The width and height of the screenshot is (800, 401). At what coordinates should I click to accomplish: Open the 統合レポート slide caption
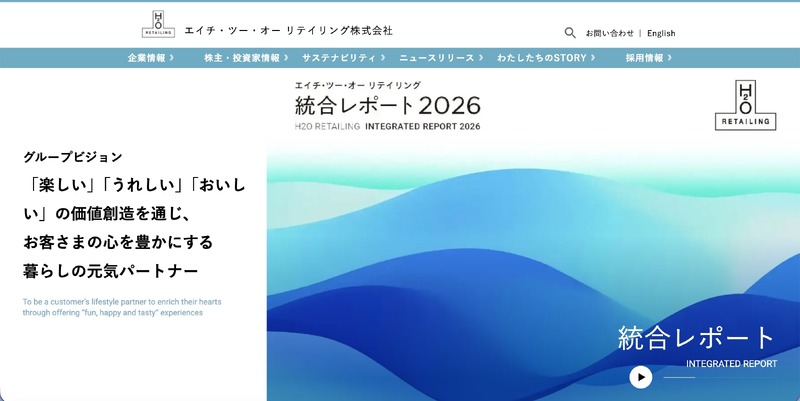(696, 338)
